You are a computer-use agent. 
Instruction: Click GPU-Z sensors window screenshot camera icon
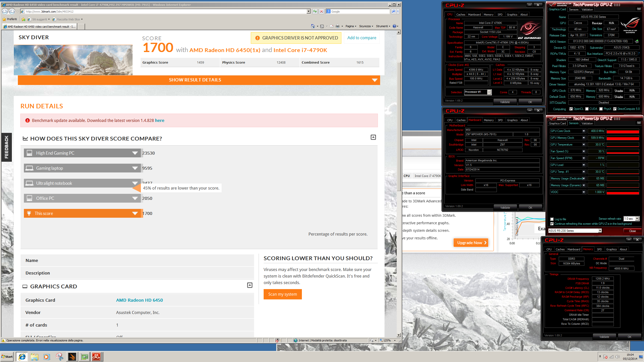(x=639, y=123)
